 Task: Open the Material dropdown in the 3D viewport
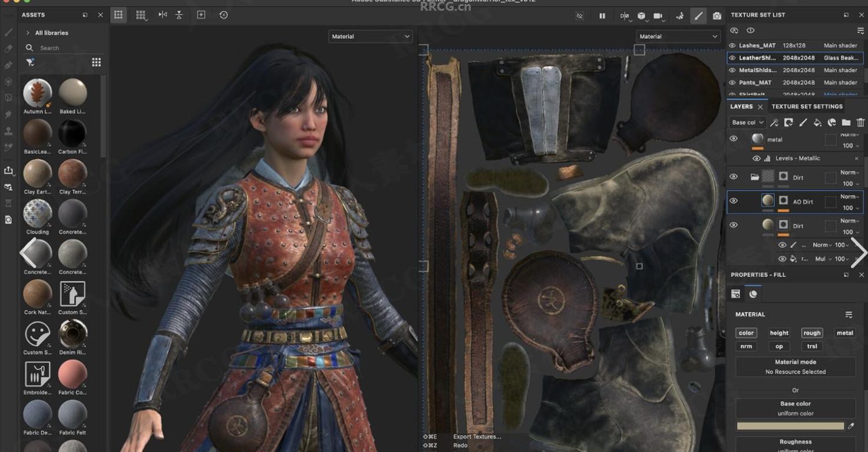coord(370,37)
